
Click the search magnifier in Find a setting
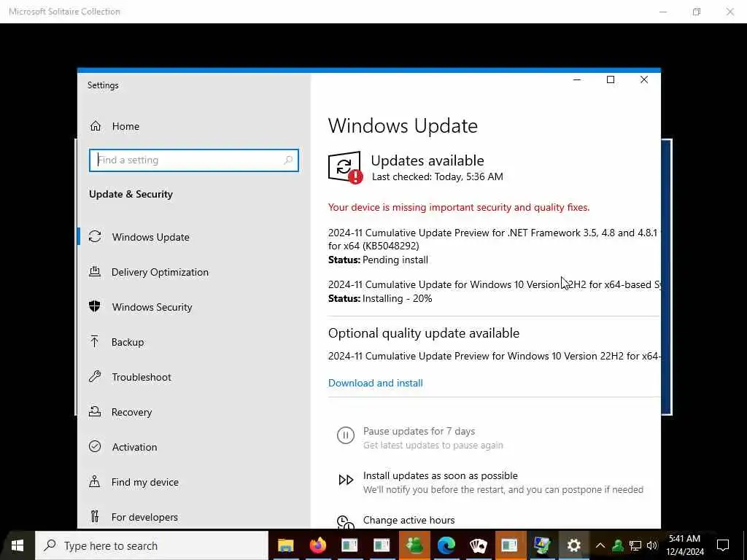(287, 160)
